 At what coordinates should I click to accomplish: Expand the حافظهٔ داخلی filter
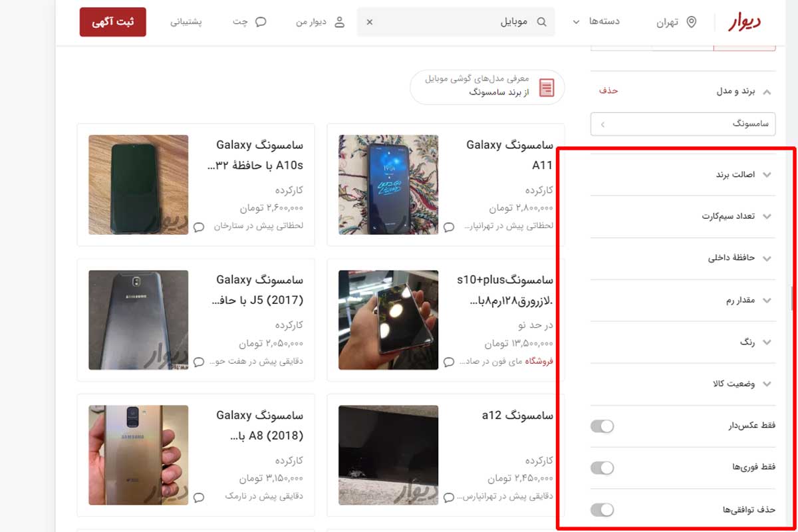[683, 259]
